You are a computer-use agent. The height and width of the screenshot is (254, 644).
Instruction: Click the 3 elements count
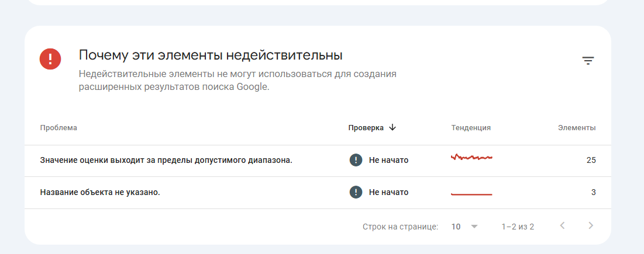pyautogui.click(x=593, y=192)
